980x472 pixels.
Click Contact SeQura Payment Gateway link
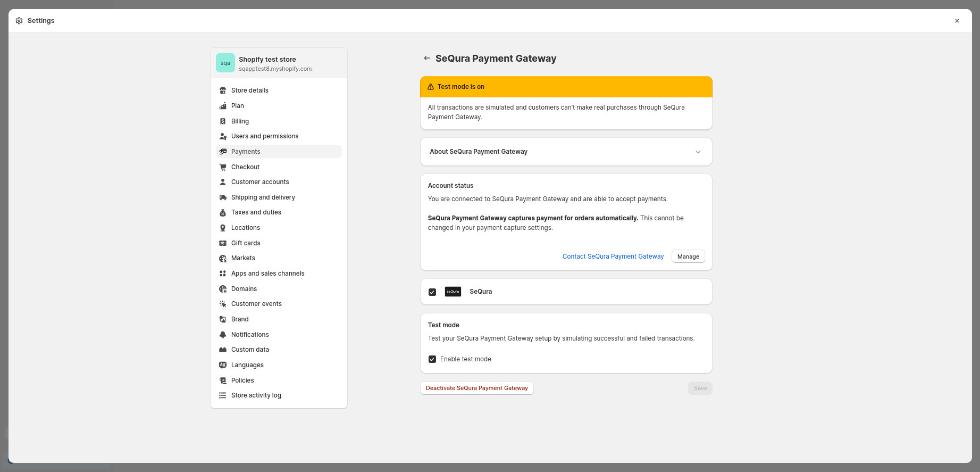[x=613, y=256]
